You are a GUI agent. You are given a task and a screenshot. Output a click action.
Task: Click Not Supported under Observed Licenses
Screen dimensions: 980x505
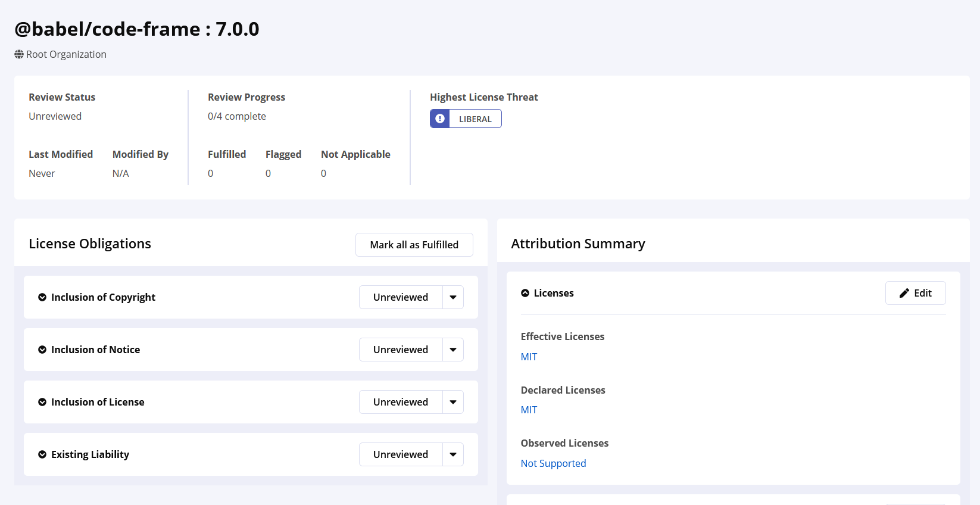click(x=553, y=463)
